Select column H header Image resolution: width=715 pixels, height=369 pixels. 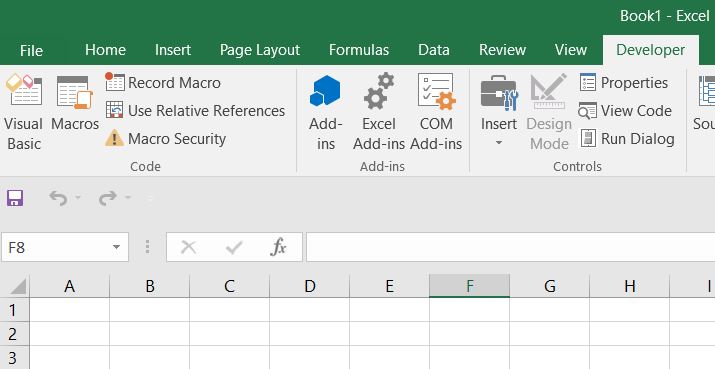click(x=629, y=286)
